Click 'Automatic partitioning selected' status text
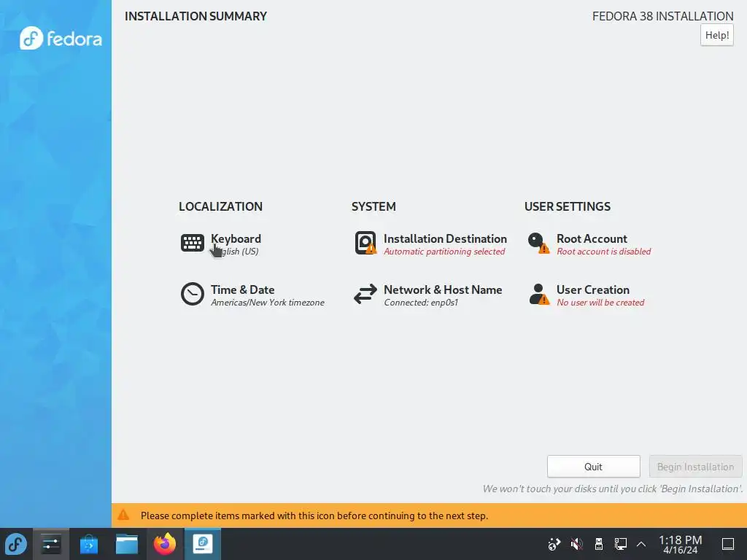The image size is (747, 560). pos(444,252)
